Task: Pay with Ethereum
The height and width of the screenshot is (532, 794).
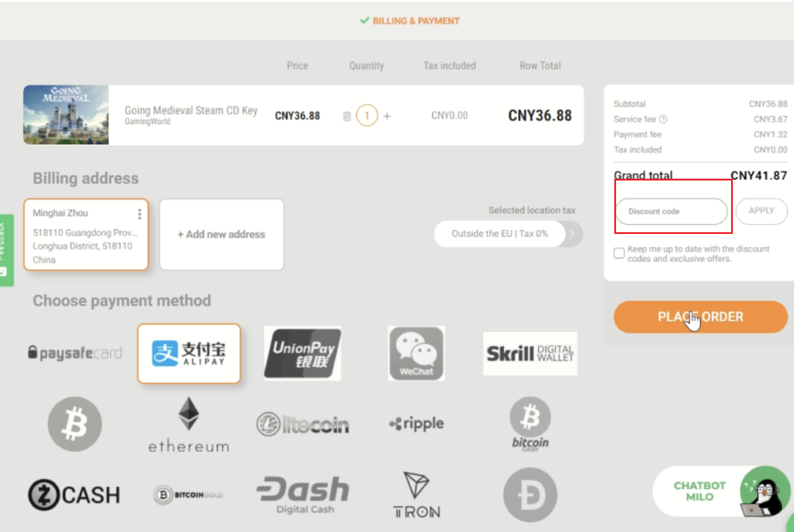Action: 189,424
